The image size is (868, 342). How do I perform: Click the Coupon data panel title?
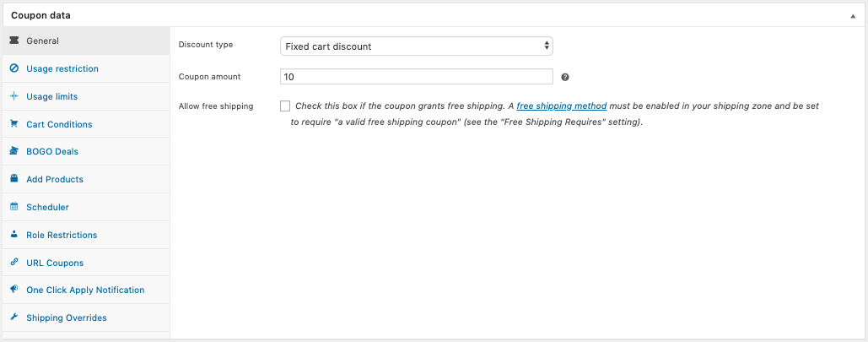(40, 15)
